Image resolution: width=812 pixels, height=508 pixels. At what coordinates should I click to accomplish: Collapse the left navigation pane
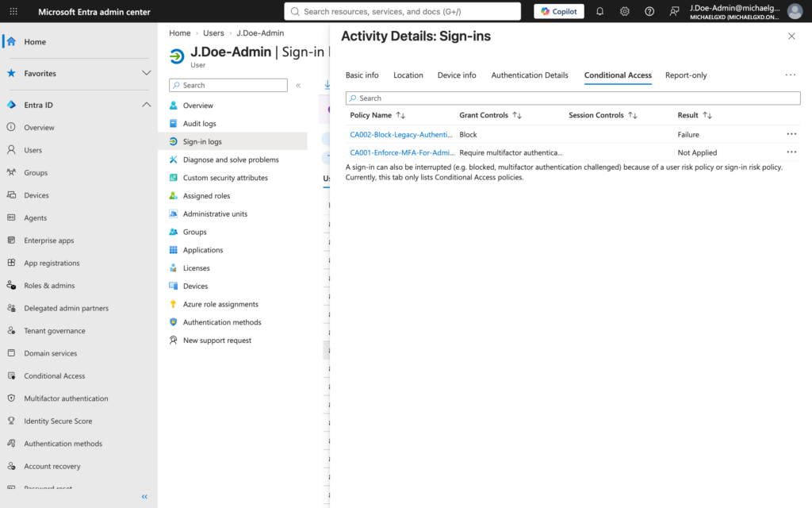click(144, 497)
